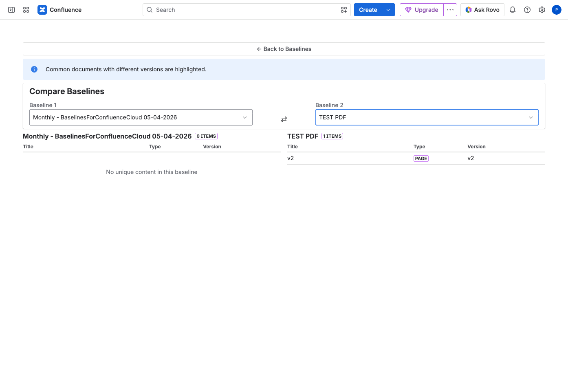Click the Title column header under TEST PDF
568x392 pixels.
tap(293, 147)
